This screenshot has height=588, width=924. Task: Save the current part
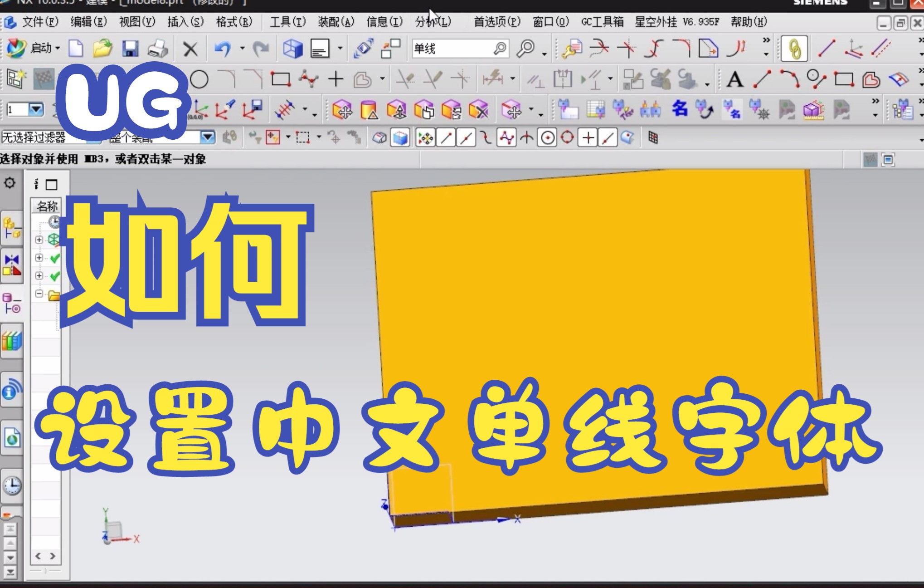pyautogui.click(x=130, y=49)
